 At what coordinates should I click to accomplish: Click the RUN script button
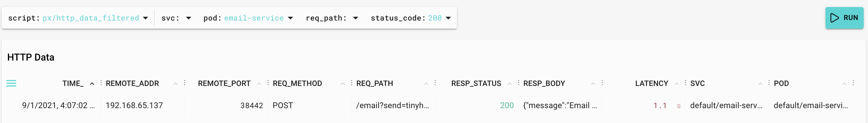(844, 18)
